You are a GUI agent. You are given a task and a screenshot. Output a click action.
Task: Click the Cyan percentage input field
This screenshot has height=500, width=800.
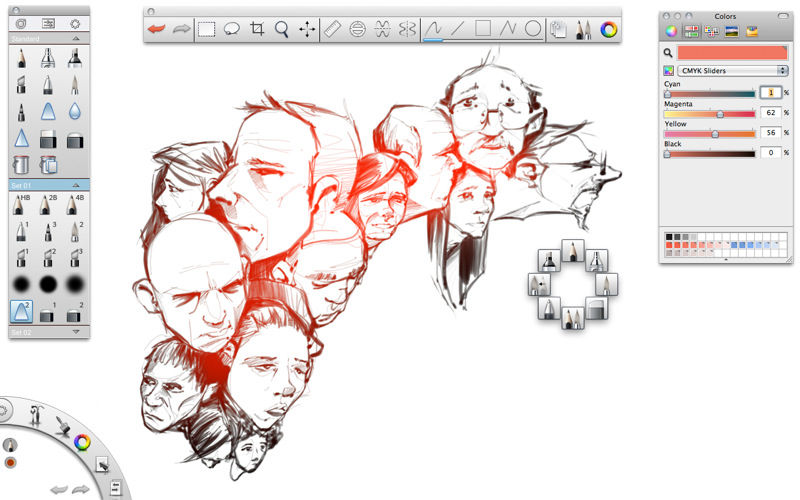pyautogui.click(x=770, y=92)
